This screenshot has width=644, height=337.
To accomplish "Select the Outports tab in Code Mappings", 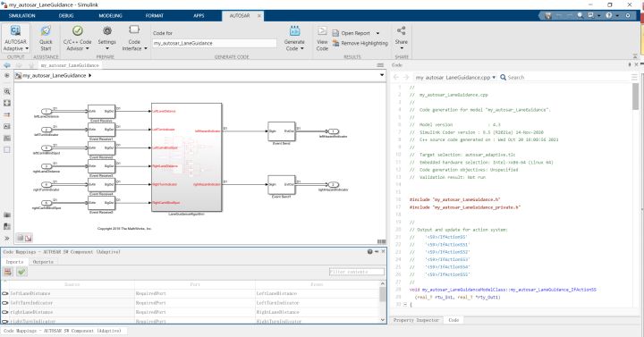I will click(x=43, y=262).
